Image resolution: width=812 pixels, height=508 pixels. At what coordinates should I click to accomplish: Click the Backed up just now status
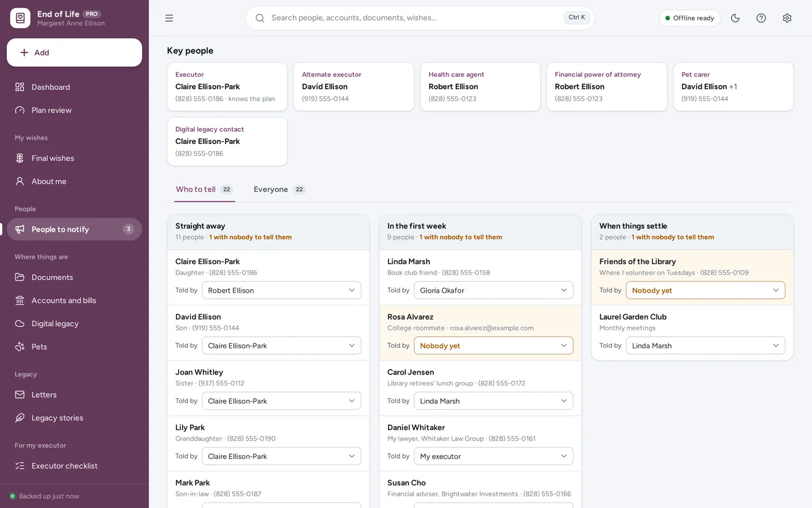click(x=45, y=496)
